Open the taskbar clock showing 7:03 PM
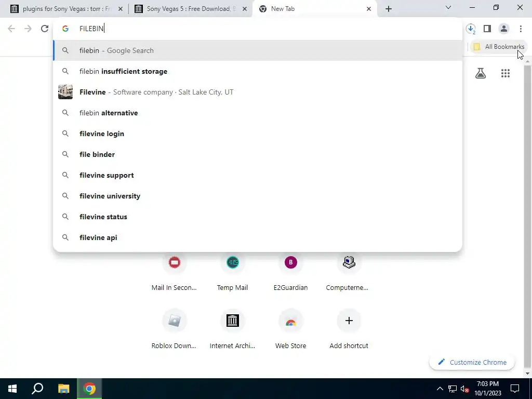Viewport: 532px width, 399px height. [x=487, y=389]
